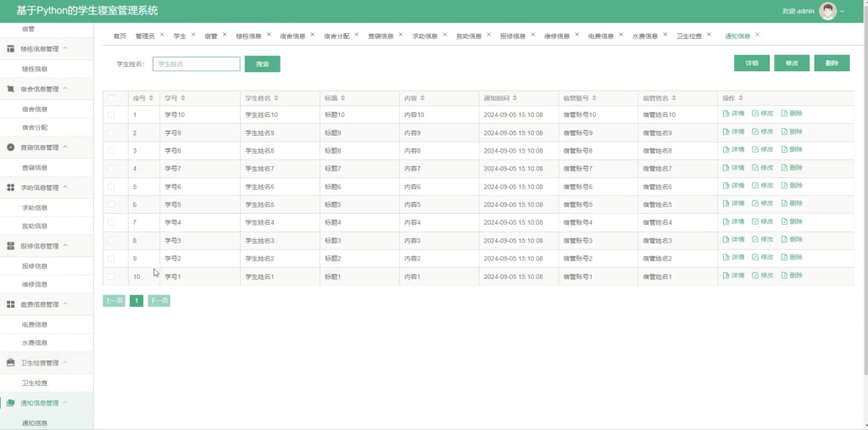868x430 pixels.
Task: Open the admin avatar picture
Action: (x=827, y=11)
